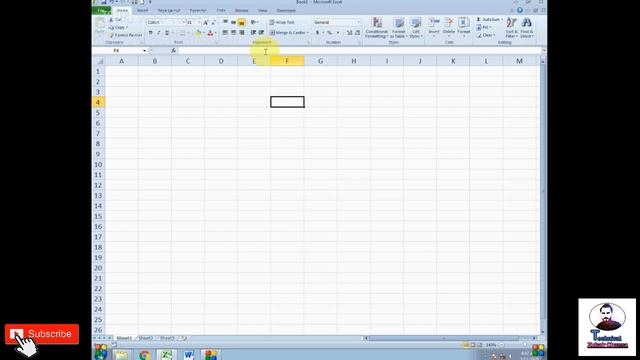The width and height of the screenshot is (640, 360).
Task: Click the Help question mark icon
Action: [520, 11]
